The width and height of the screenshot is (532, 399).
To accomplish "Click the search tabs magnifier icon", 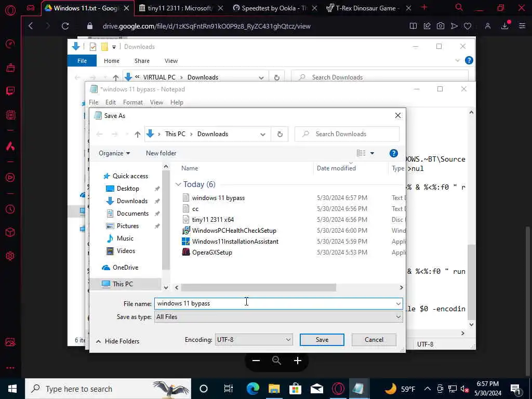I will (459, 7).
